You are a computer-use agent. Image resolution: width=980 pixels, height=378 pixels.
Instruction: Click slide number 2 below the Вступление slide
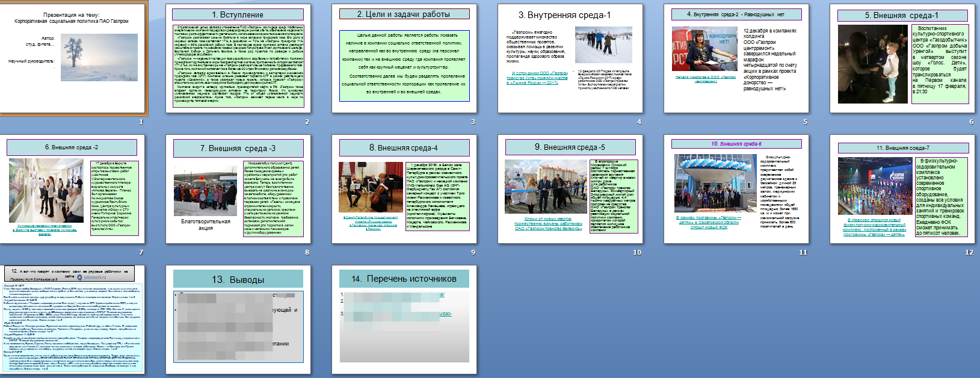click(307, 122)
